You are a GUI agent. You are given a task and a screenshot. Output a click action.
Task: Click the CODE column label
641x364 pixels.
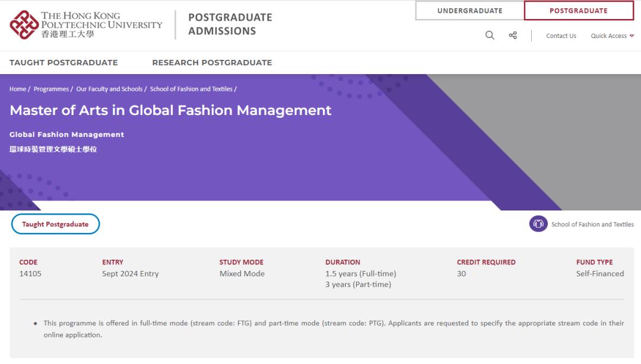coord(28,262)
